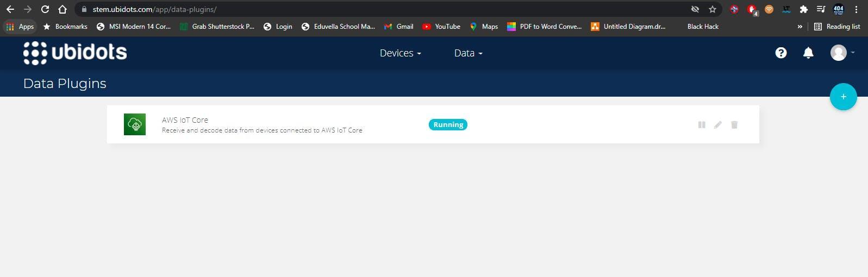
Task: View site lock information
Action: click(84, 9)
